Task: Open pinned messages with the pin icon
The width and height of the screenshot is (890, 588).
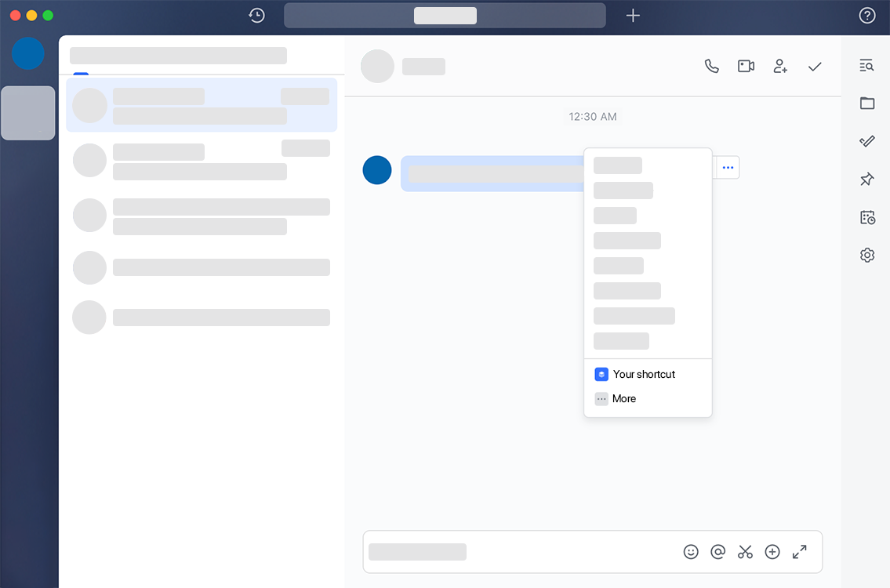Action: (x=866, y=180)
